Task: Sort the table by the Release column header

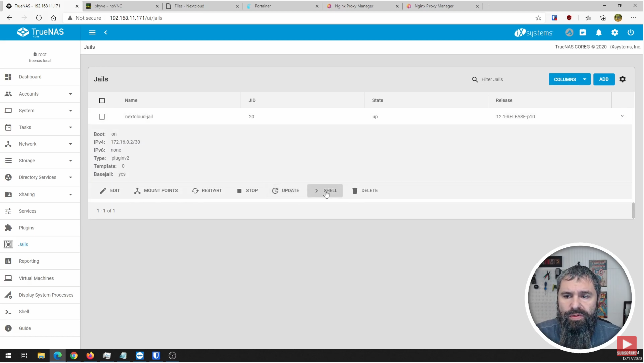Action: (504, 100)
